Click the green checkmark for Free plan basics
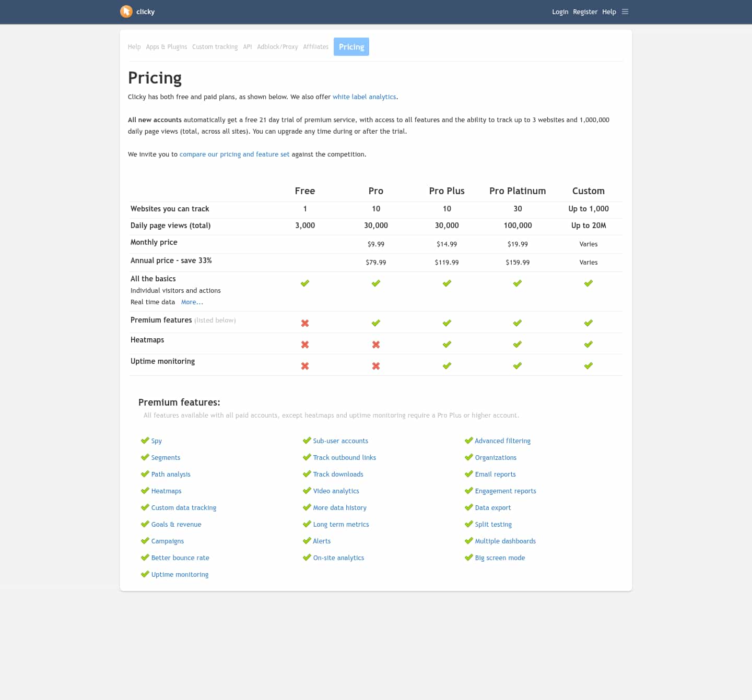Viewport: 752px width, 700px height. click(x=305, y=283)
